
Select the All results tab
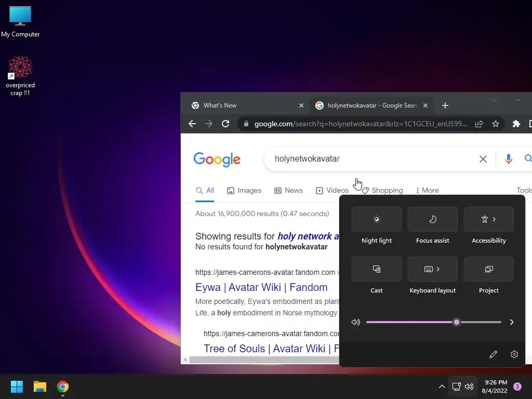tap(205, 190)
